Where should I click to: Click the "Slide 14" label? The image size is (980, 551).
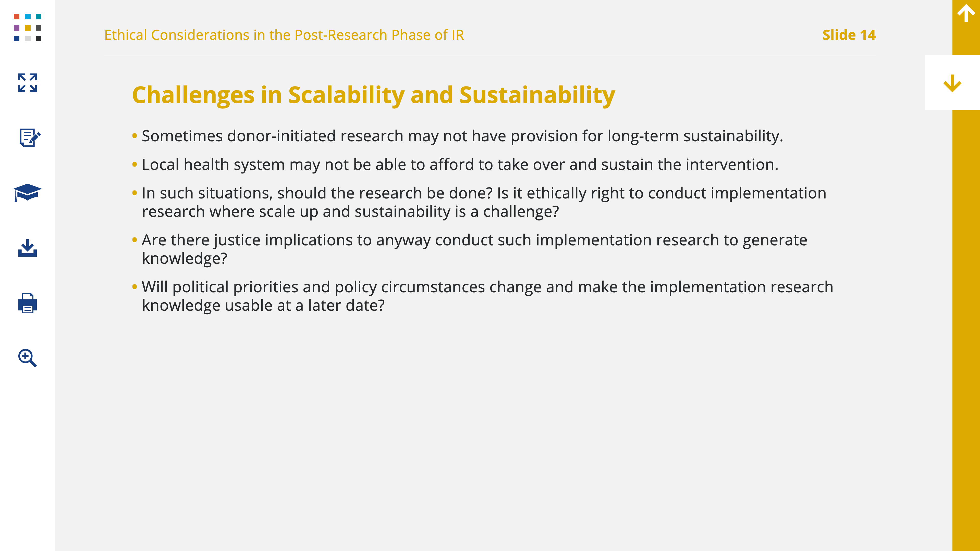pos(849,35)
